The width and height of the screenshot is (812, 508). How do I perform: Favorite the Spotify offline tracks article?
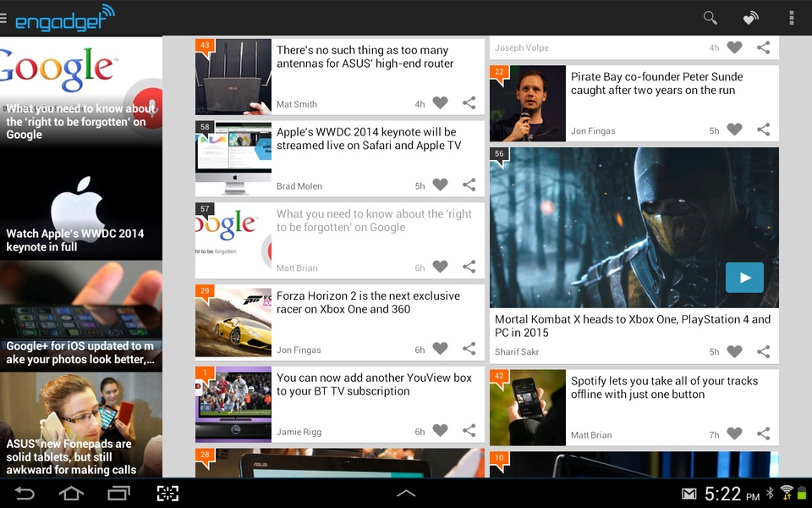click(x=734, y=433)
